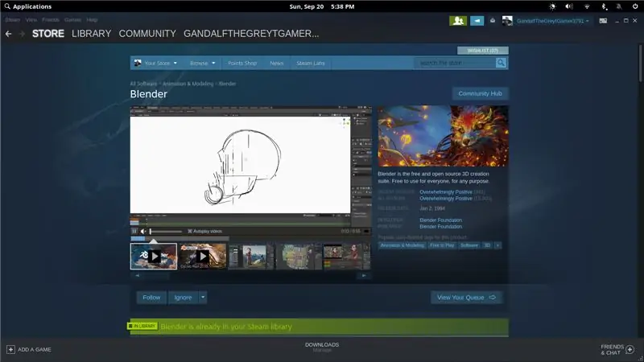Image resolution: width=644 pixels, height=362 pixels.
Task: Expand the Browse dropdown menu
Action: tap(203, 64)
